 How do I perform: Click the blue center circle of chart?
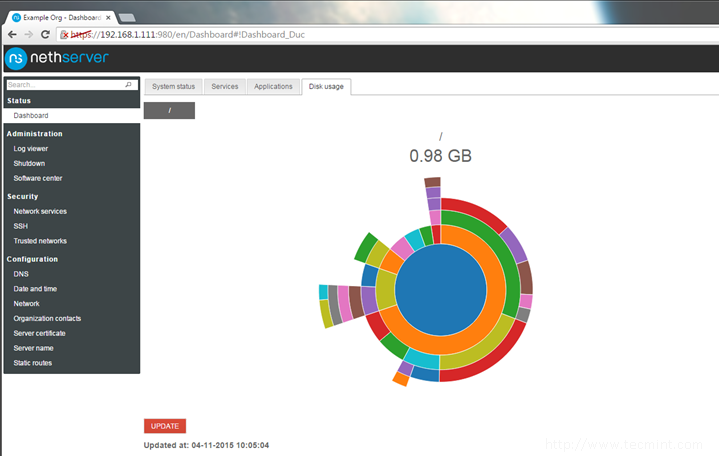coord(440,290)
